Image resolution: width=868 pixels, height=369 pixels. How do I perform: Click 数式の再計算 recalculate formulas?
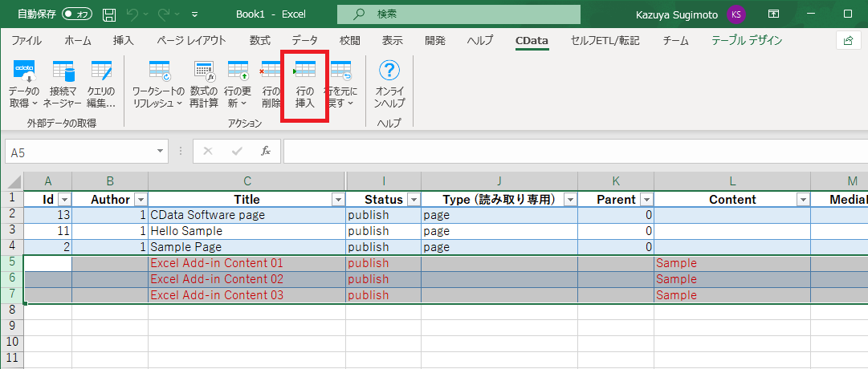point(204,83)
